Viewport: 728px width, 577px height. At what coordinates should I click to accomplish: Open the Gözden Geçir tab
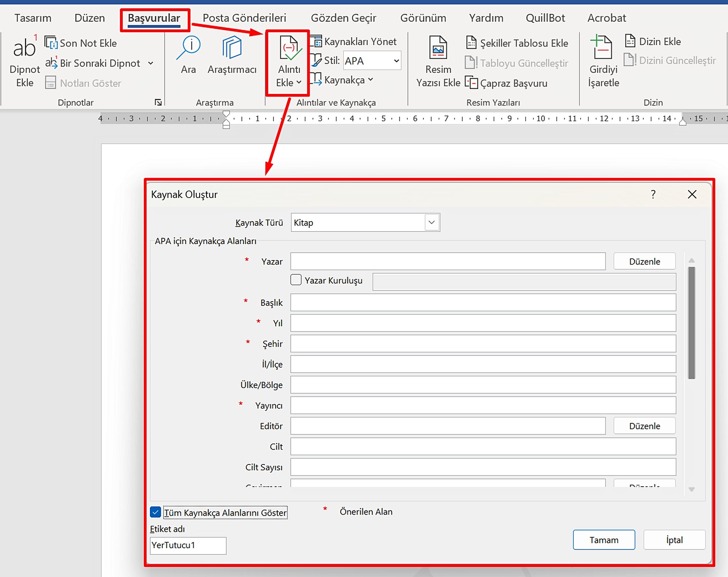tap(343, 18)
